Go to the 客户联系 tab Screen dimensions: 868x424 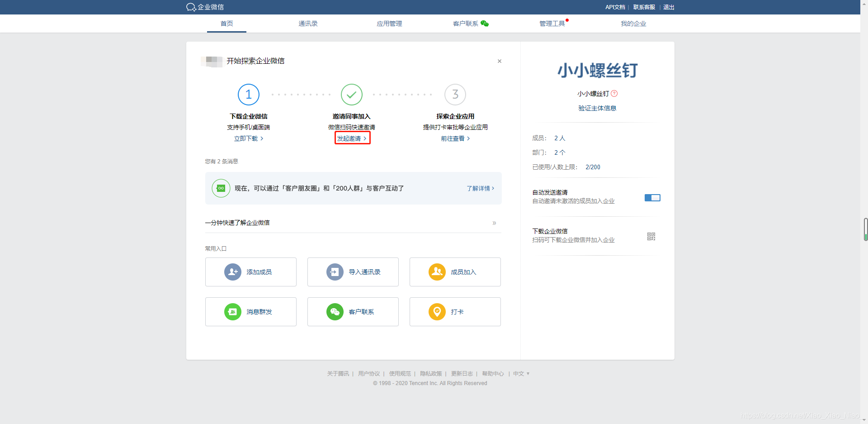click(465, 24)
